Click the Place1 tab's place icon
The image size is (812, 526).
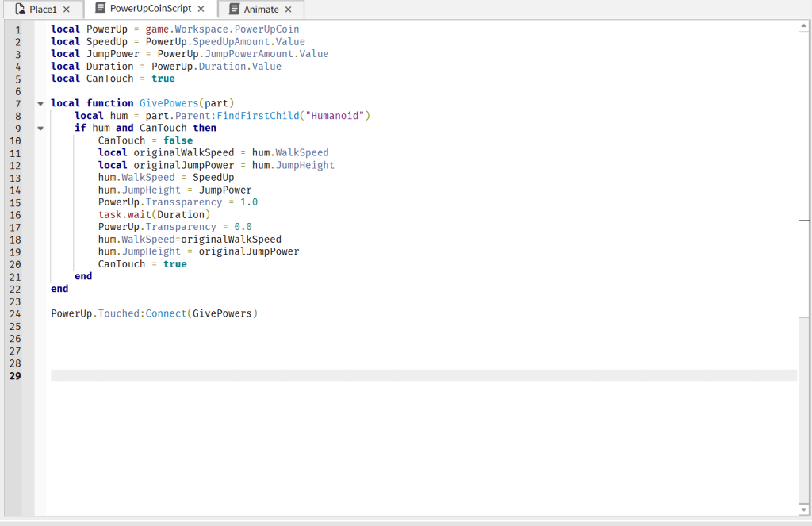coord(20,10)
